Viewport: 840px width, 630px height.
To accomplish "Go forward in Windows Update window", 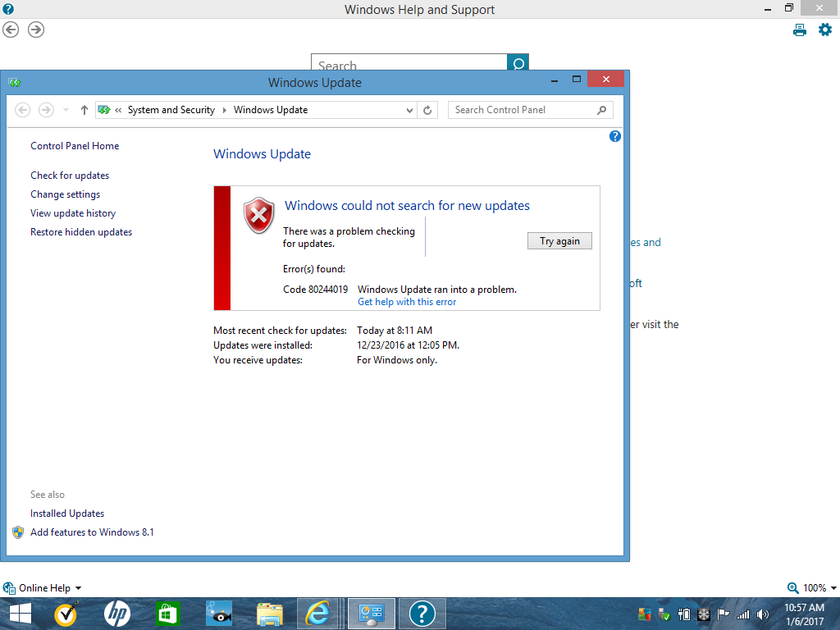I will pyautogui.click(x=47, y=110).
